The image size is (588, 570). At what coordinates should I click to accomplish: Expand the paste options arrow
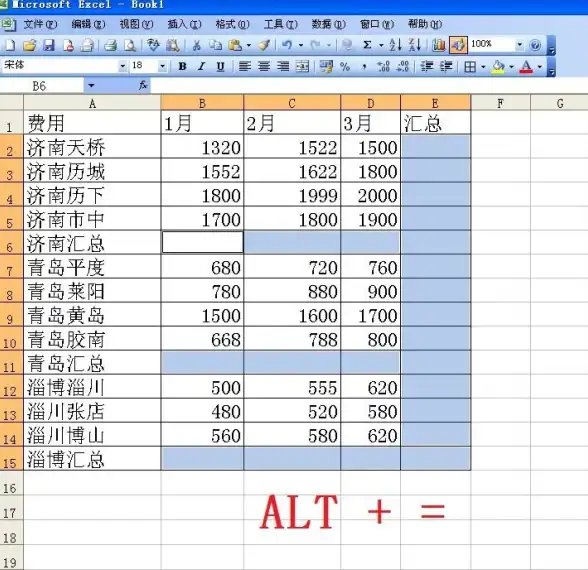coord(248,46)
